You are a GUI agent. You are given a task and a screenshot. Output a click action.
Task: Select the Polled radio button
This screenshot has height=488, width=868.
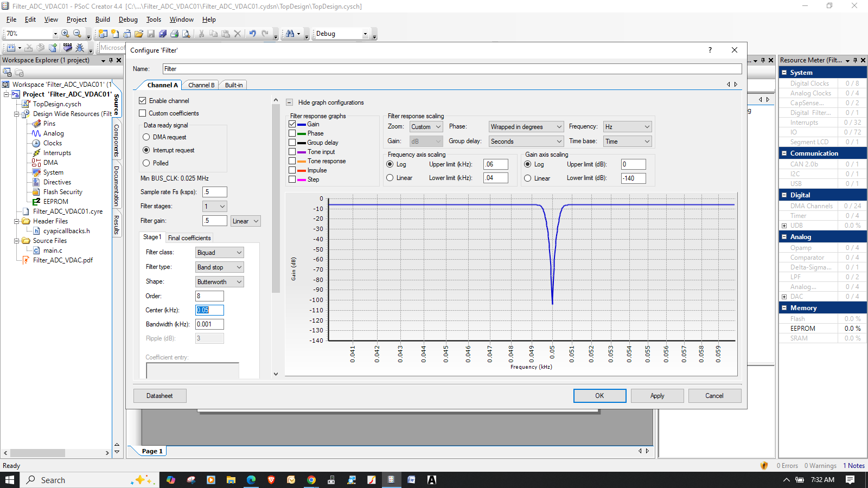coord(146,163)
